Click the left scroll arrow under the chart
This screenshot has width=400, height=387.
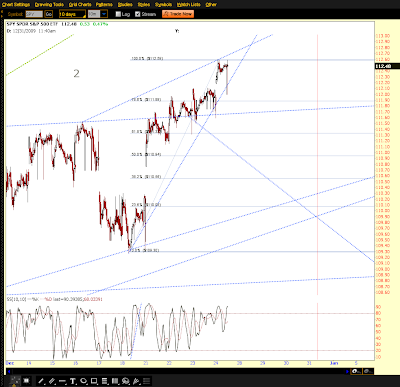(9, 371)
